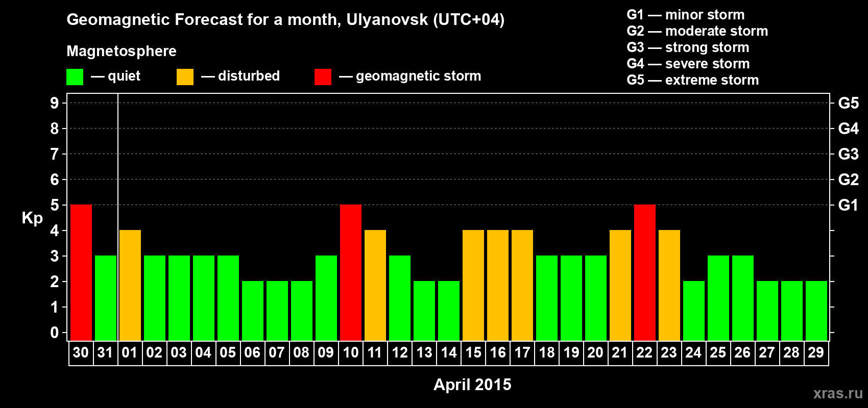Click the green bar for day 19
The image size is (868, 408).
(571, 298)
